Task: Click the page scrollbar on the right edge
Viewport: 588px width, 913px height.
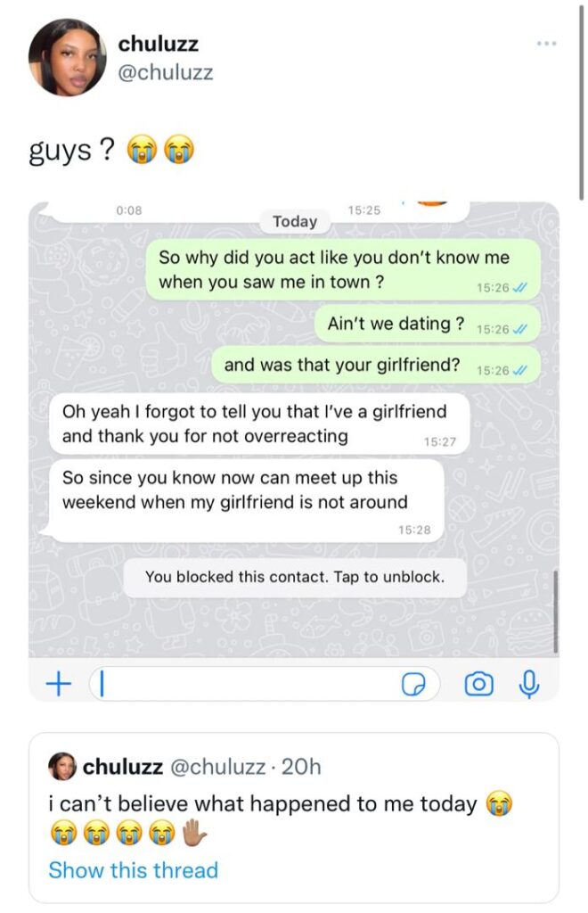Action: (x=581, y=103)
